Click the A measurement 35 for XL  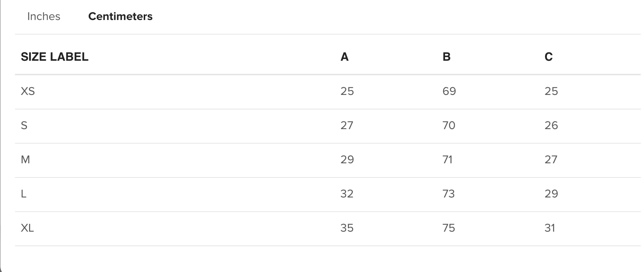tap(347, 228)
